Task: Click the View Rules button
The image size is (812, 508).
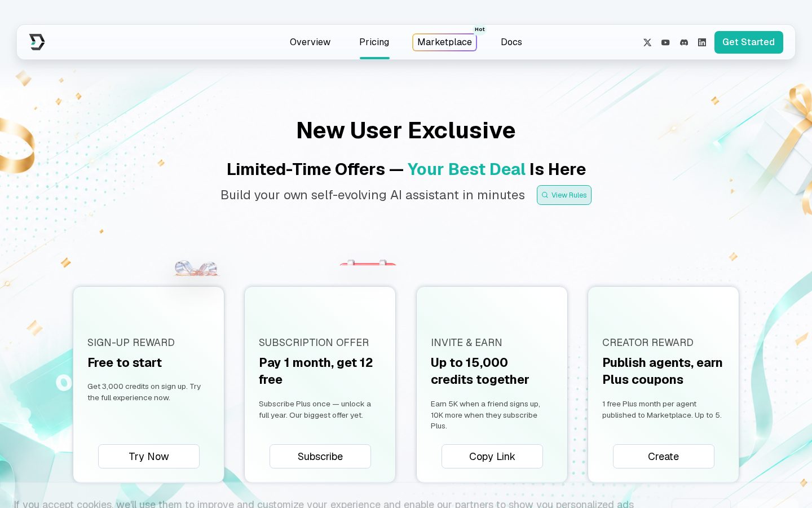Action: [x=564, y=195]
